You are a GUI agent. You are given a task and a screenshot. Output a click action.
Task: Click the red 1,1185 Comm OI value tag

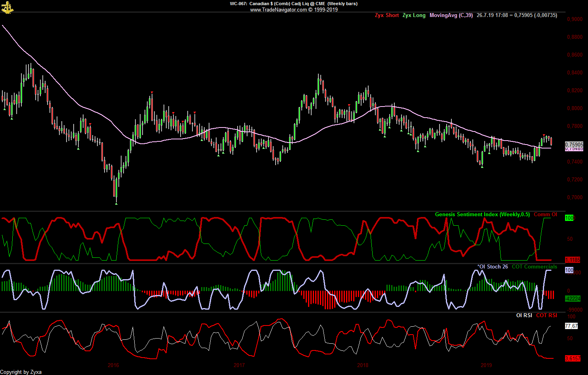[x=573, y=260]
